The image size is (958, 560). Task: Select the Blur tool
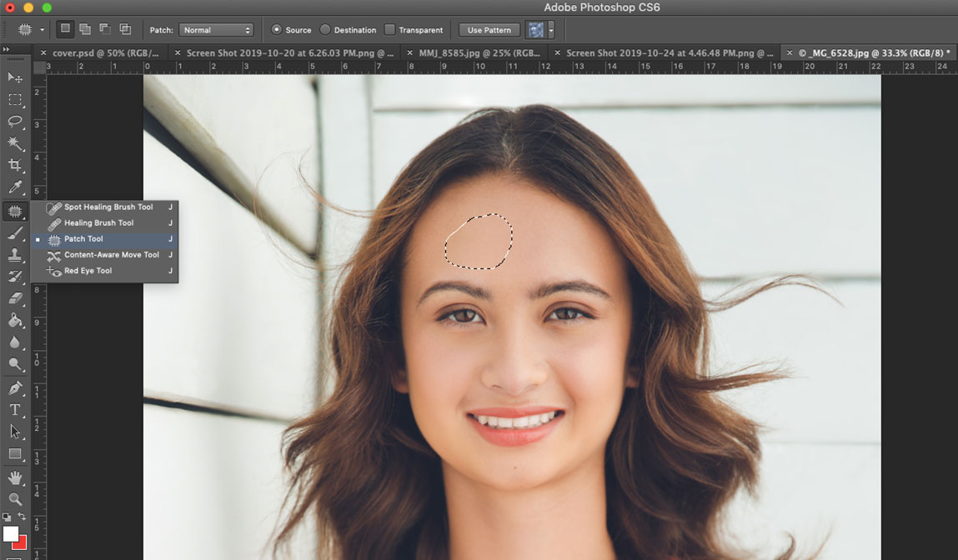[15, 342]
